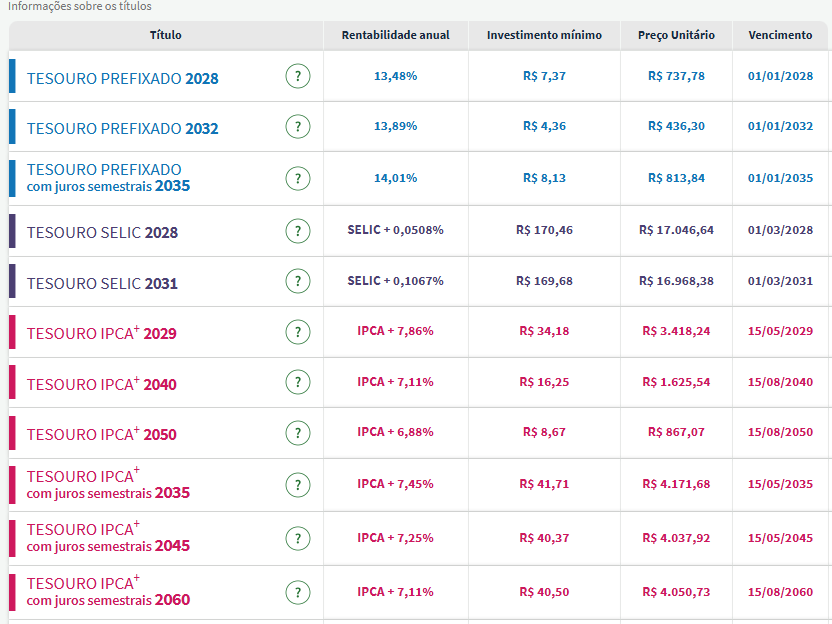The width and height of the screenshot is (832, 624).
Task: Click minimum investment R$ 4,36
Action: click(544, 126)
